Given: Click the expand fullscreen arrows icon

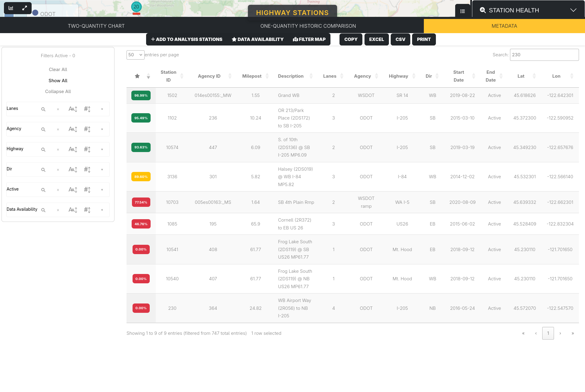Looking at the screenshot, I should coord(25,8).
